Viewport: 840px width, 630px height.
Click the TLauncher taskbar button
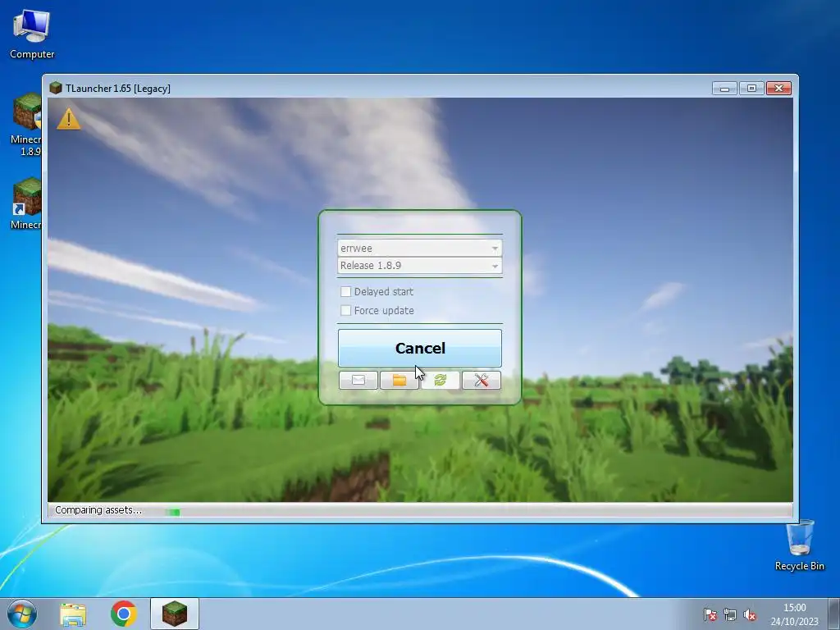(x=175, y=614)
